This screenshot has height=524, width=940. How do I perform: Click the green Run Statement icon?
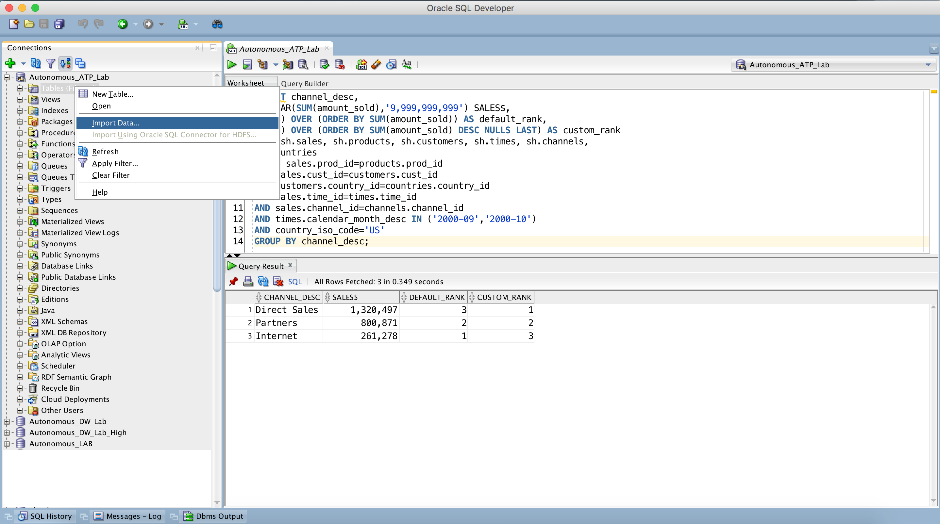(232, 64)
